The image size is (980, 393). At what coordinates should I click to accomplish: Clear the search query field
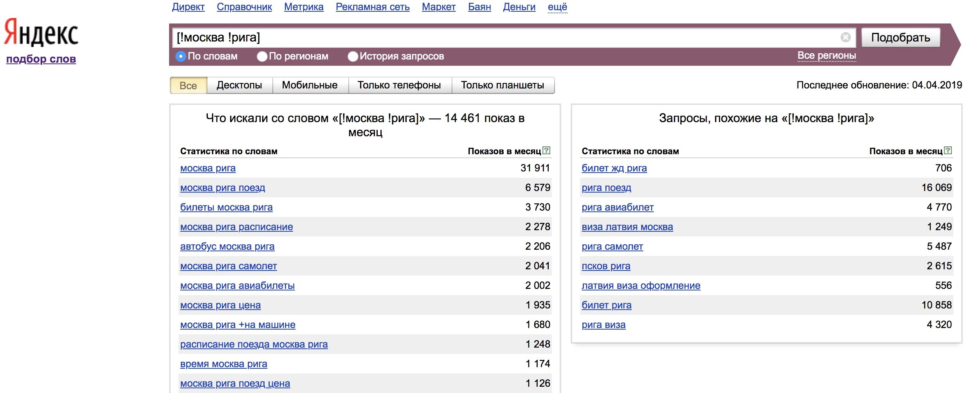845,37
